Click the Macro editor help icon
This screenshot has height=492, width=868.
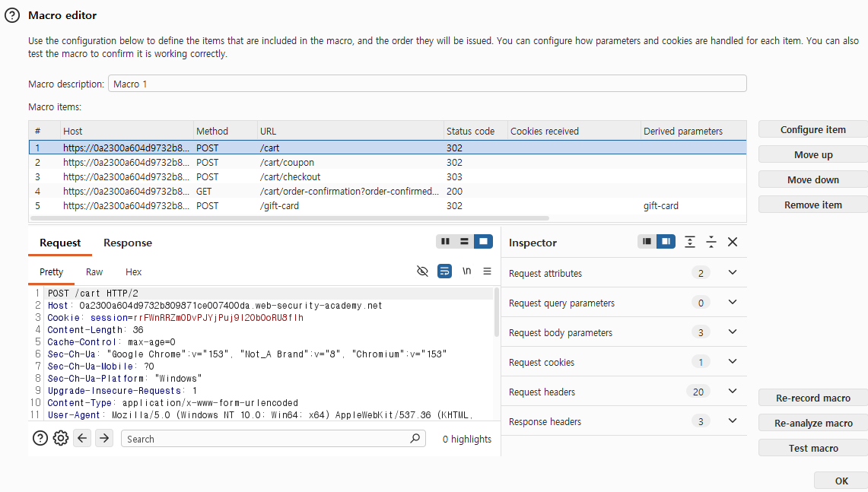click(12, 15)
